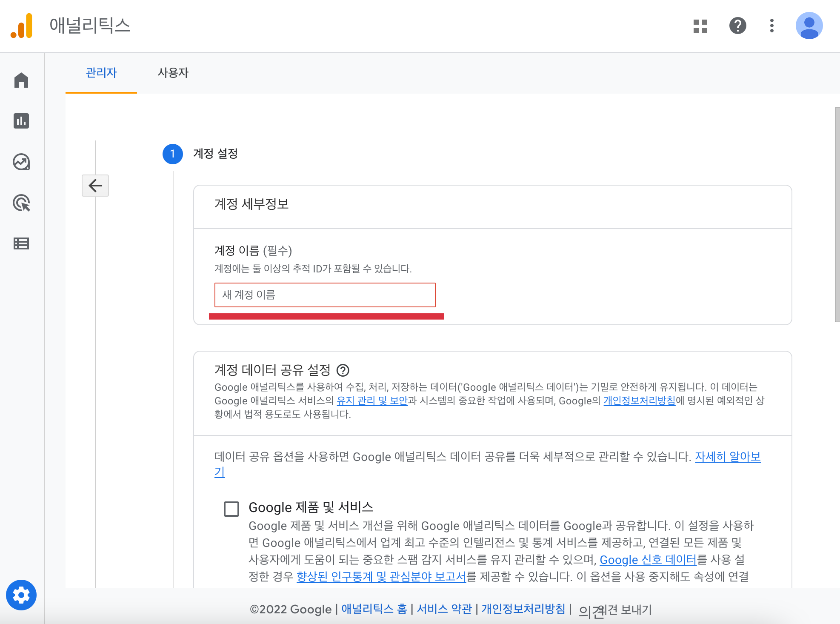Open the Google apps grid icon
The image size is (840, 624).
(700, 26)
